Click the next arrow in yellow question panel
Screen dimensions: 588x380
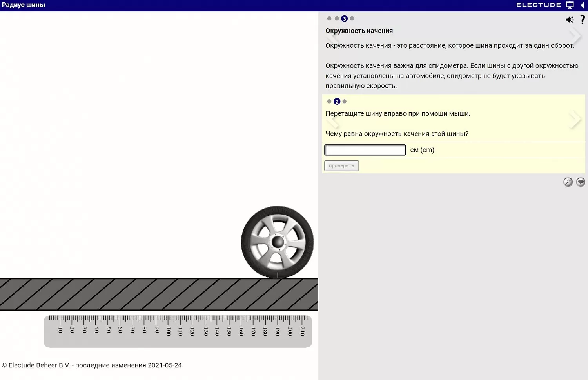575,119
